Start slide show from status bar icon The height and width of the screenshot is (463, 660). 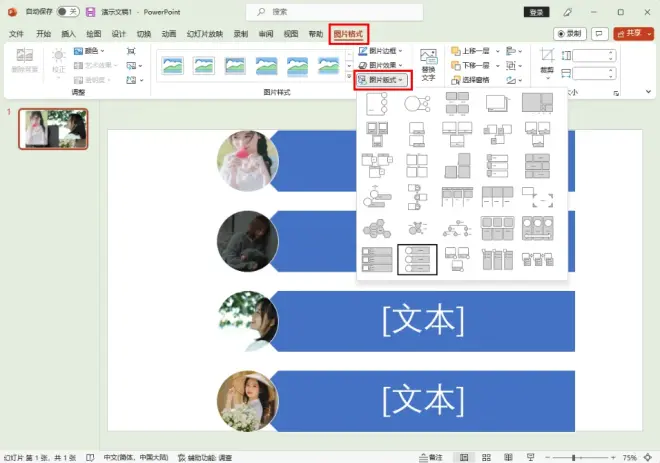tap(530, 457)
